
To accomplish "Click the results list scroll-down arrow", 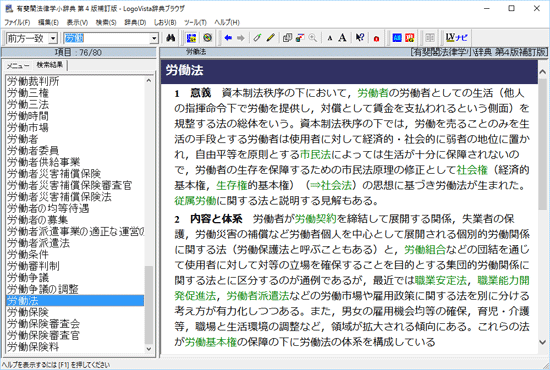I will pyautogui.click(x=149, y=349).
